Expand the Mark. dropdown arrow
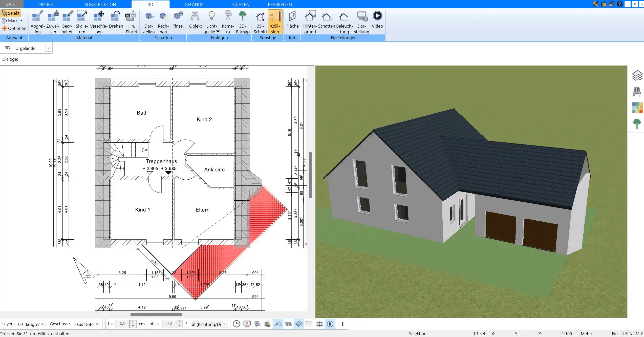This screenshot has width=644, height=337. pos(21,21)
